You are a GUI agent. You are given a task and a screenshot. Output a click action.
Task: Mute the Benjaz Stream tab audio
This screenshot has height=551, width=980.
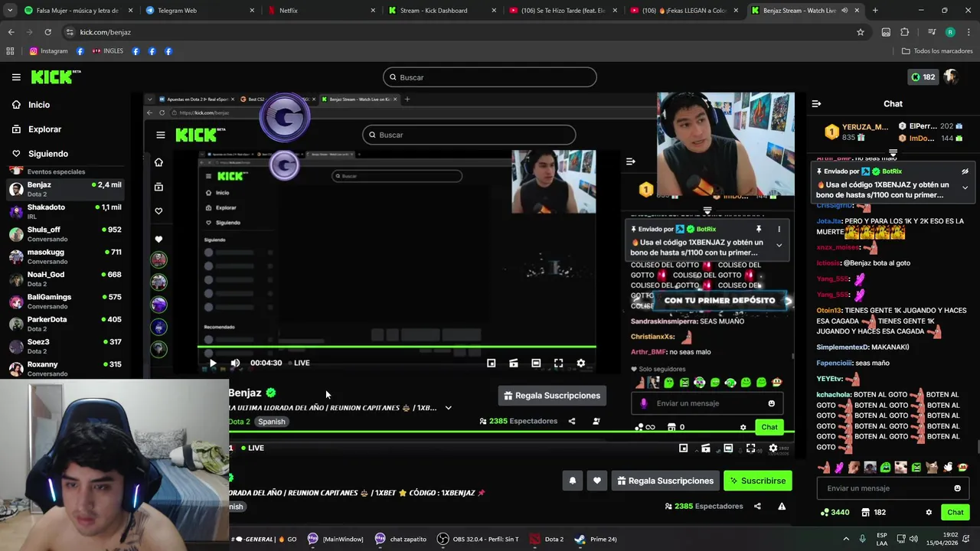click(844, 11)
